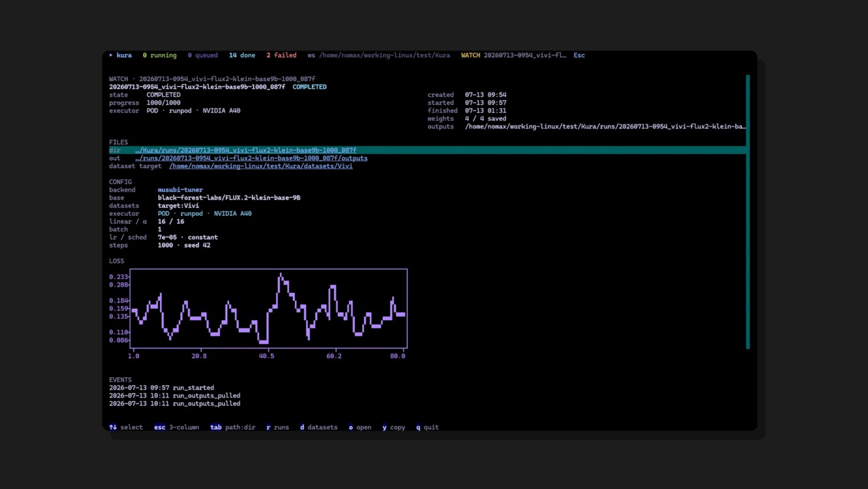Click the backend value musubi-tuner
The height and width of the screenshot is (489, 868).
(x=180, y=190)
